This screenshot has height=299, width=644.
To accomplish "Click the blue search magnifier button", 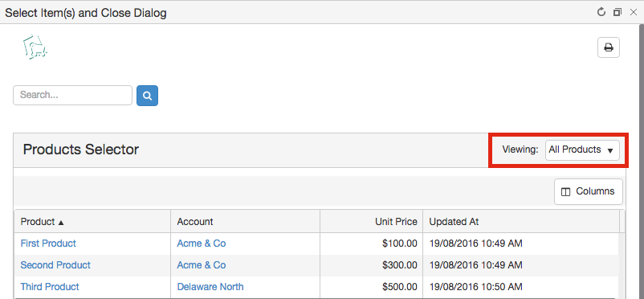I will [148, 96].
